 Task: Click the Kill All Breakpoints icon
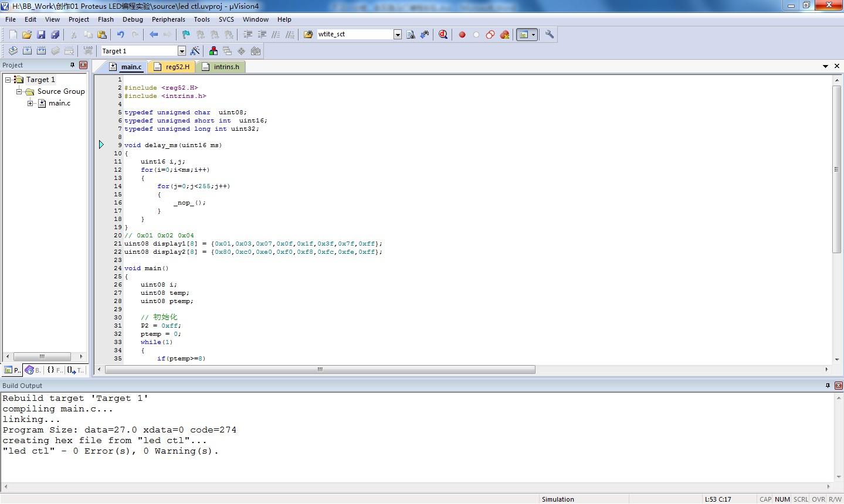click(504, 35)
